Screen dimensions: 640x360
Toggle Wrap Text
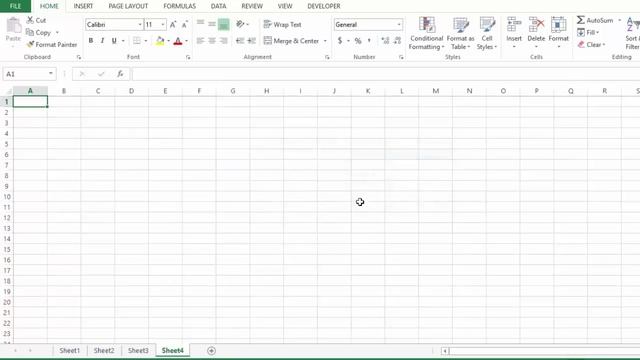coord(282,24)
